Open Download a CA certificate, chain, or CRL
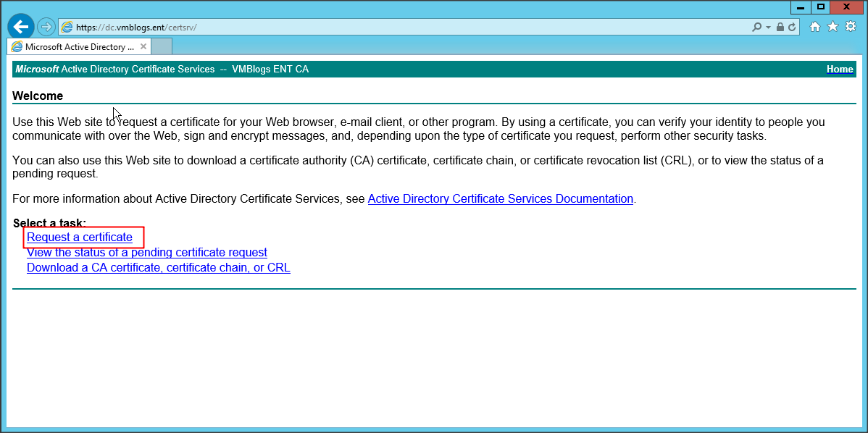Viewport: 868px width, 433px height. coord(159,268)
